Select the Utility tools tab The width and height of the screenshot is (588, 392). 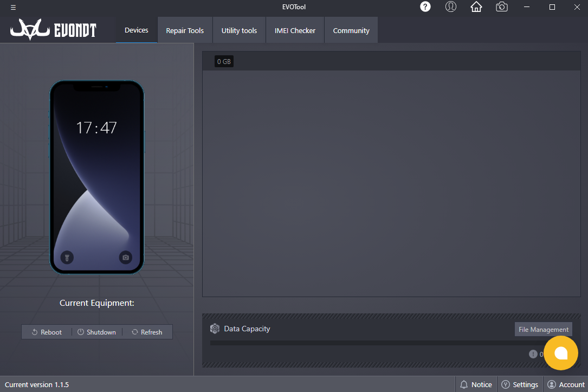[239, 30]
